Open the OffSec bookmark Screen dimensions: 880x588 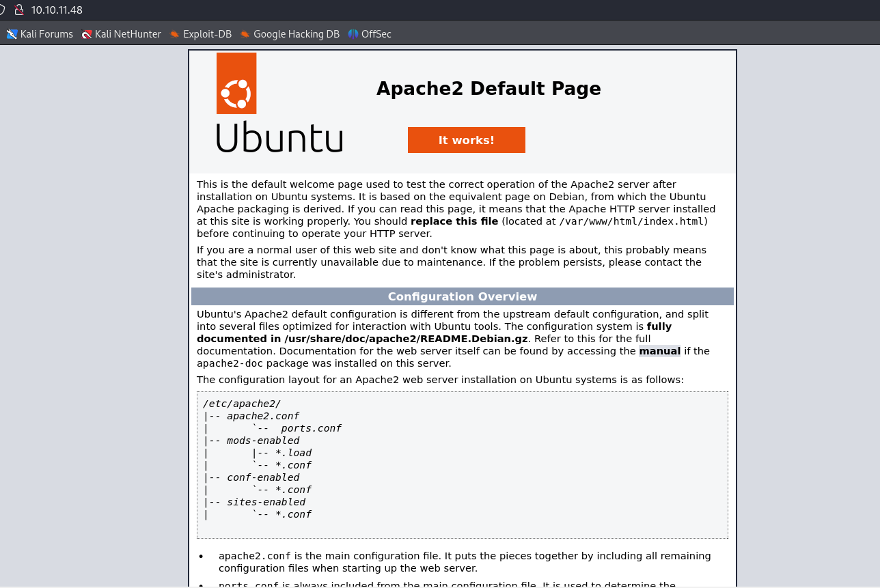(370, 34)
